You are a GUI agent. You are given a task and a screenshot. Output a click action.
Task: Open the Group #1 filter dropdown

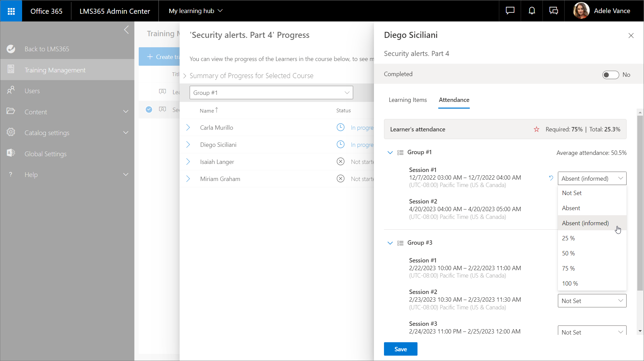click(271, 93)
